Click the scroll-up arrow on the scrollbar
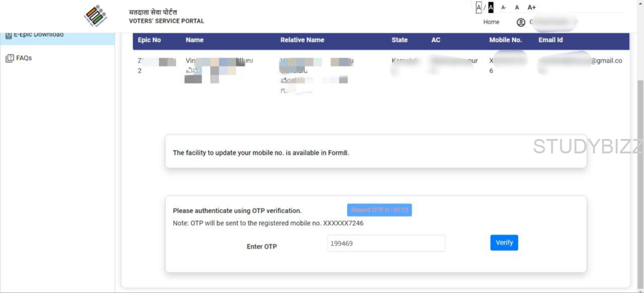 (640, 4)
